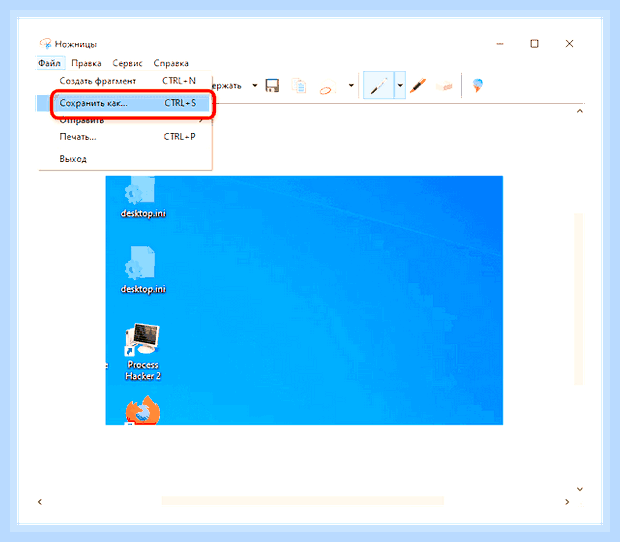Close the Ножницы window
Screen dimensions: 620x542
(569, 43)
